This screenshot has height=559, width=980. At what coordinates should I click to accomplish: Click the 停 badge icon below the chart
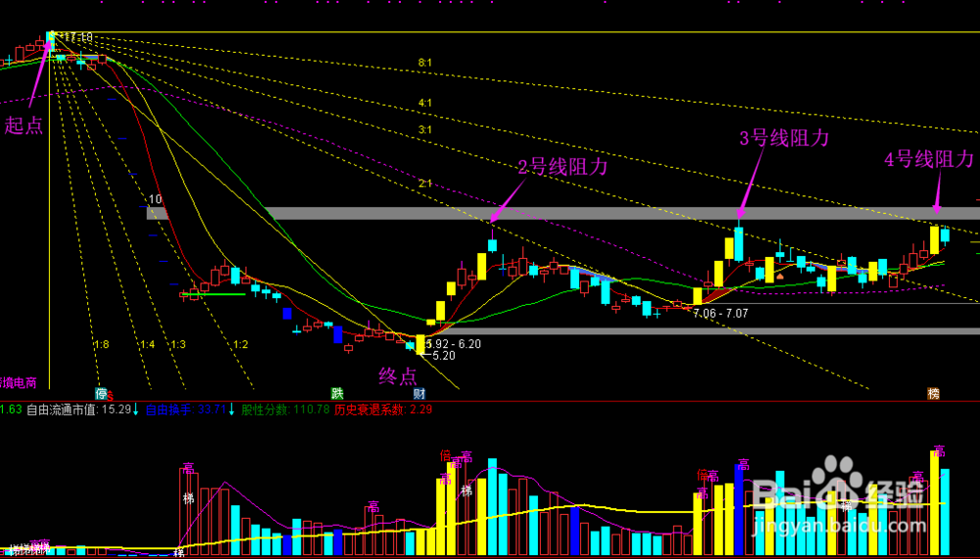coord(101,392)
